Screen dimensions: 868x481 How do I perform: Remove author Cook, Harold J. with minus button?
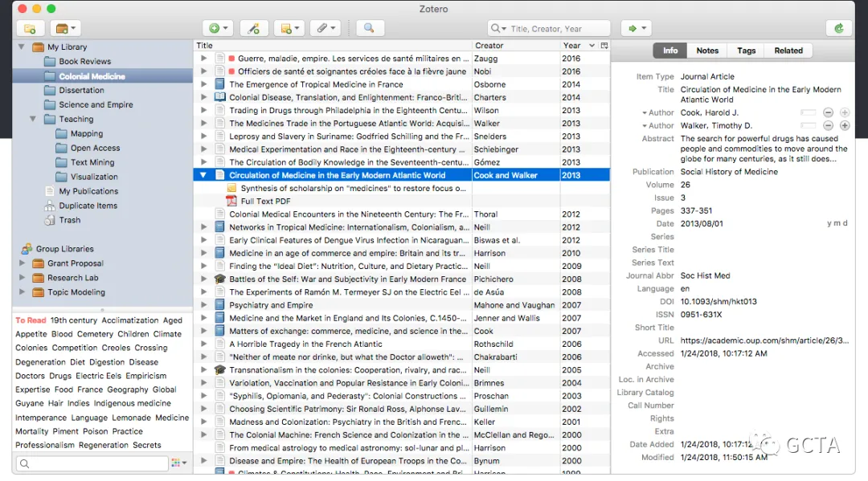[828, 112]
